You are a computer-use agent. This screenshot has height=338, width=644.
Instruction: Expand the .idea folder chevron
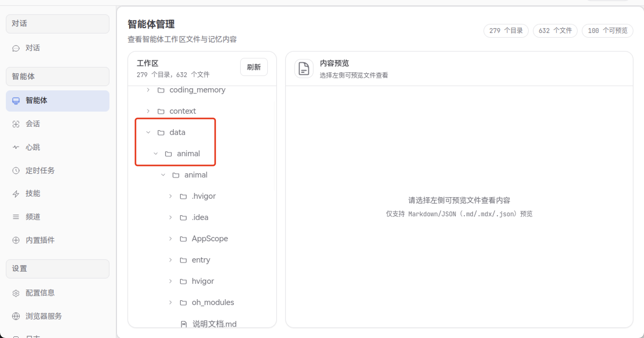click(x=171, y=217)
